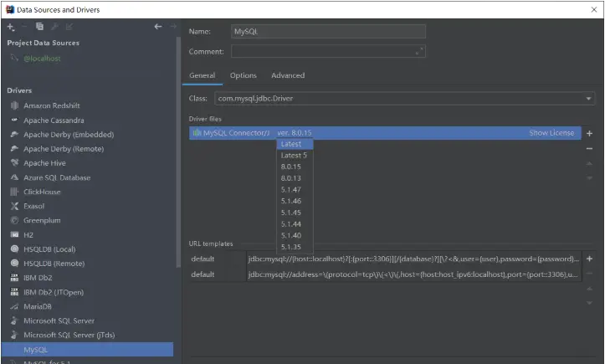Choose version 5.1.46 from list
Screen dimensions: 605x364
pos(295,201)
